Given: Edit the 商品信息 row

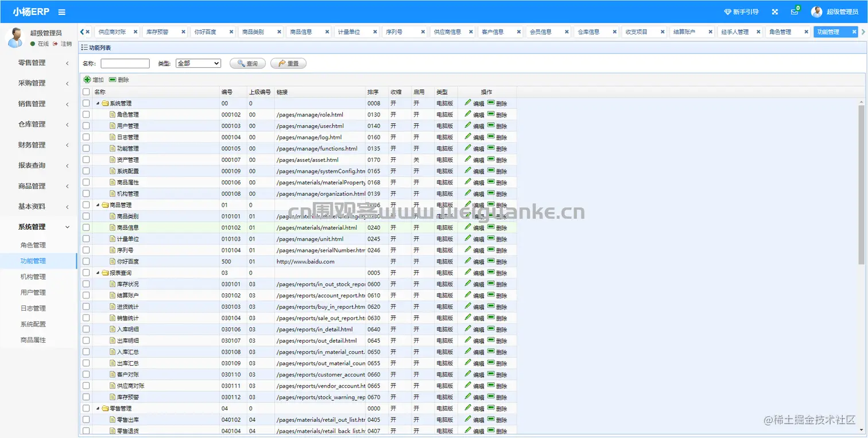Looking at the screenshot, I should click(474, 227).
